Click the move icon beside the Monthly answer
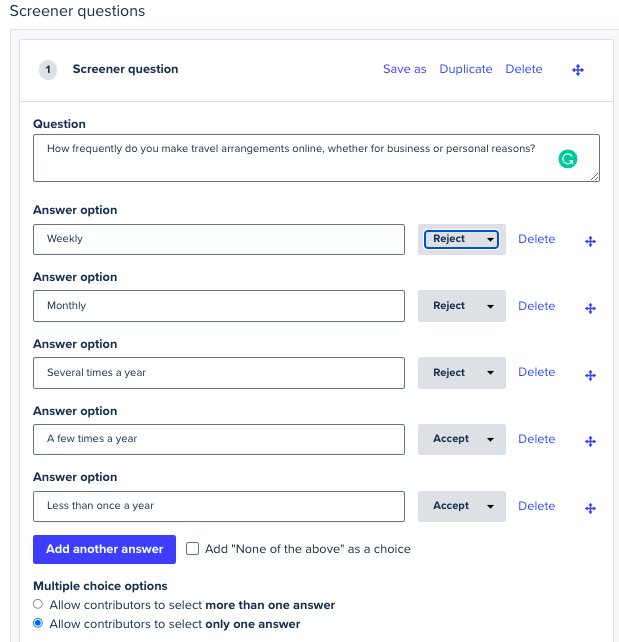Screen dimensions: 619x642 pos(590,308)
